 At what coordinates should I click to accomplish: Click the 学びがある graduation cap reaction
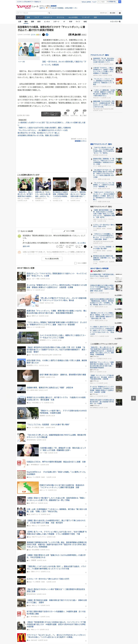(65, 113)
